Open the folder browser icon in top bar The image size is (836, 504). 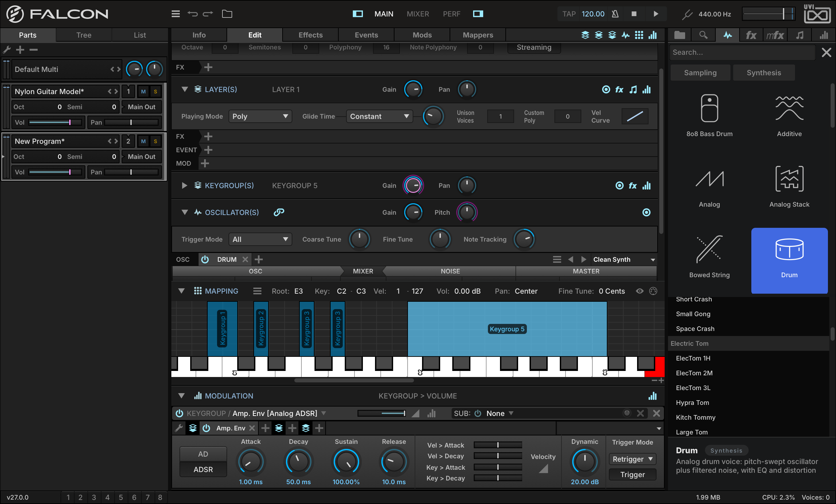click(227, 14)
